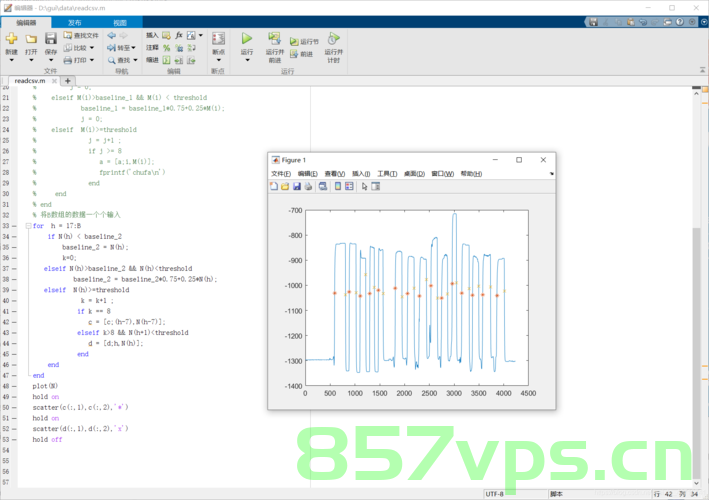The width and height of the screenshot is (709, 500).
Task: Open the Compare (比较) dropdown
Action: point(79,47)
